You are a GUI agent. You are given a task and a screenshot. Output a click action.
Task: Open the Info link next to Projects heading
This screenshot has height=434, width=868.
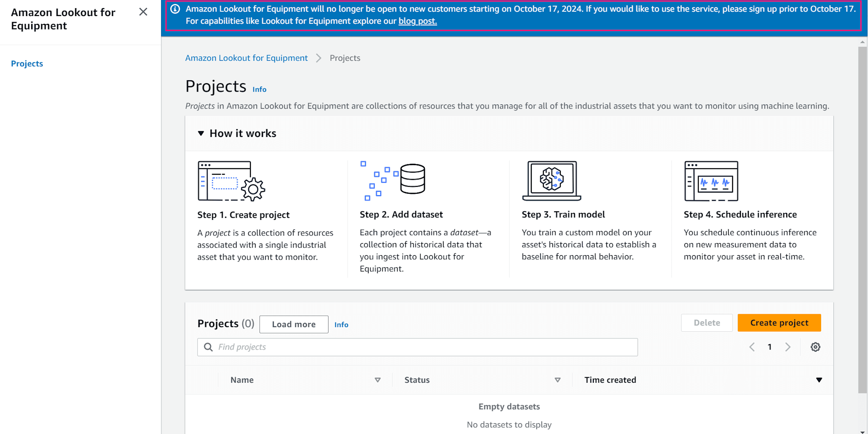[260, 89]
